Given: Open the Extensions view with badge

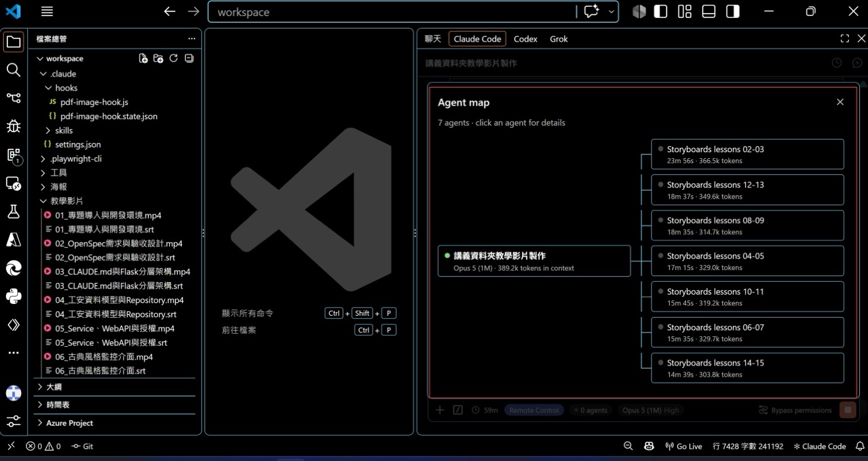Looking at the screenshot, I should tap(14, 155).
